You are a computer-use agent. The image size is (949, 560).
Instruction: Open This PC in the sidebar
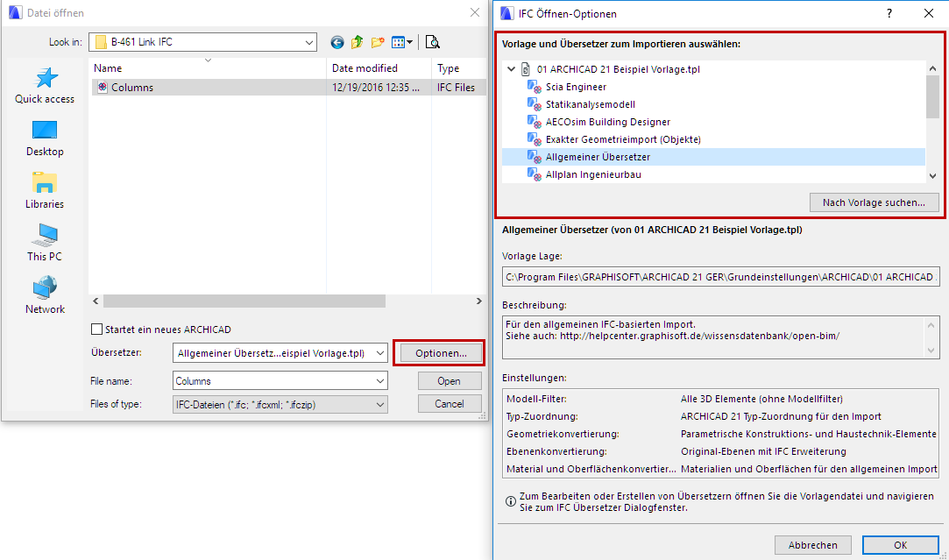point(45,243)
